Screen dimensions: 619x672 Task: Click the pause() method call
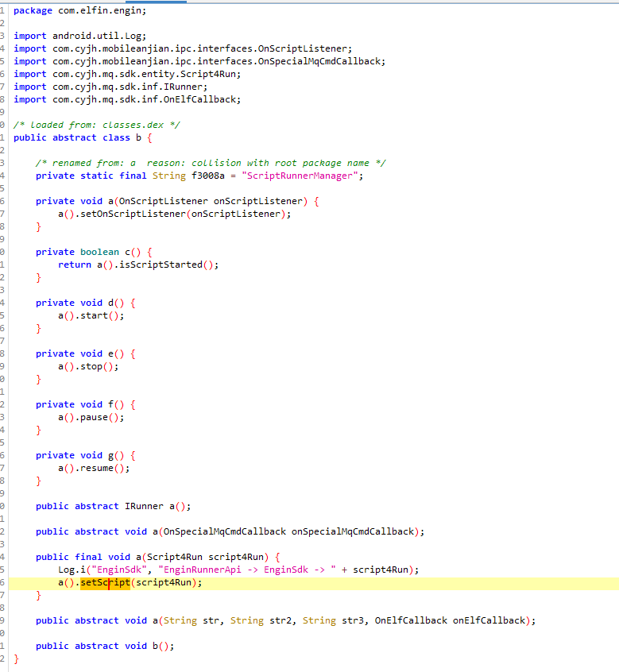(95, 418)
